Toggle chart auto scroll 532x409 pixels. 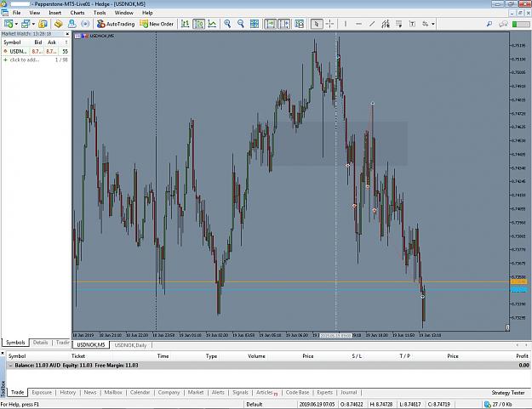[270, 24]
